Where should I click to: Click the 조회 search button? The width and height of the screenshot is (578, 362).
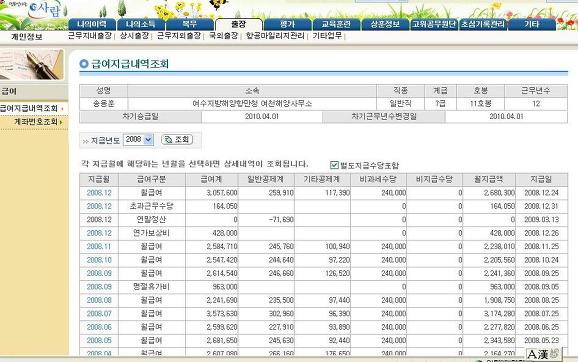coord(177,139)
